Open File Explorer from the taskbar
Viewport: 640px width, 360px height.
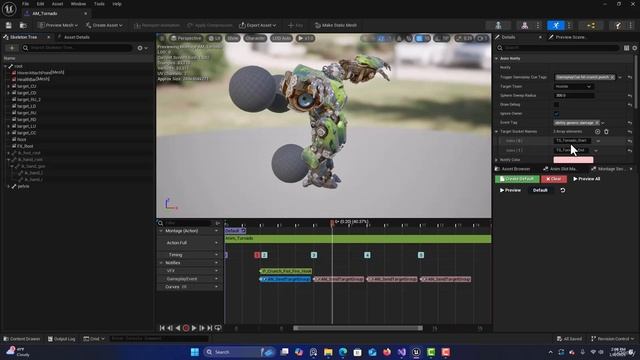[x=328, y=352]
